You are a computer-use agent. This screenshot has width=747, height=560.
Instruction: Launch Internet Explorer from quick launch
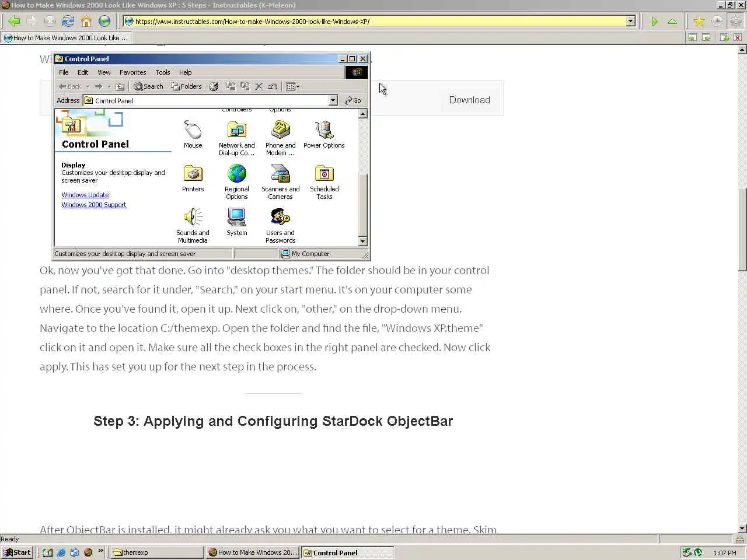click(x=61, y=552)
